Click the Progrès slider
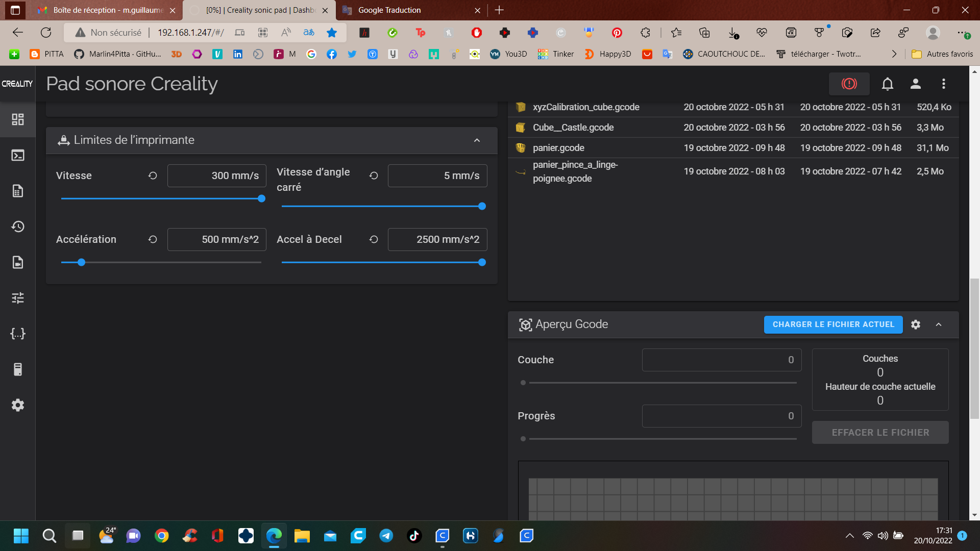 (x=659, y=439)
